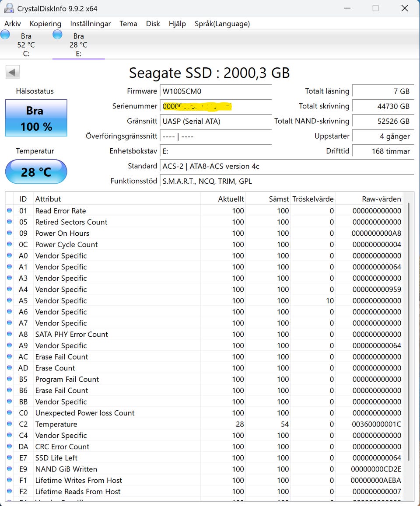Select the Erase Count attribute row
This screenshot has height=506, width=420.
click(x=204, y=368)
